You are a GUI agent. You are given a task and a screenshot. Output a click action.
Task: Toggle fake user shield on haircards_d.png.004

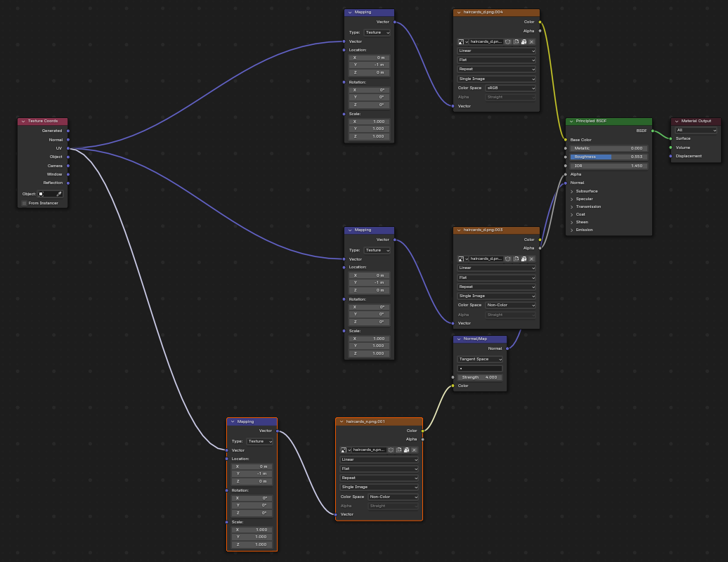[508, 41]
